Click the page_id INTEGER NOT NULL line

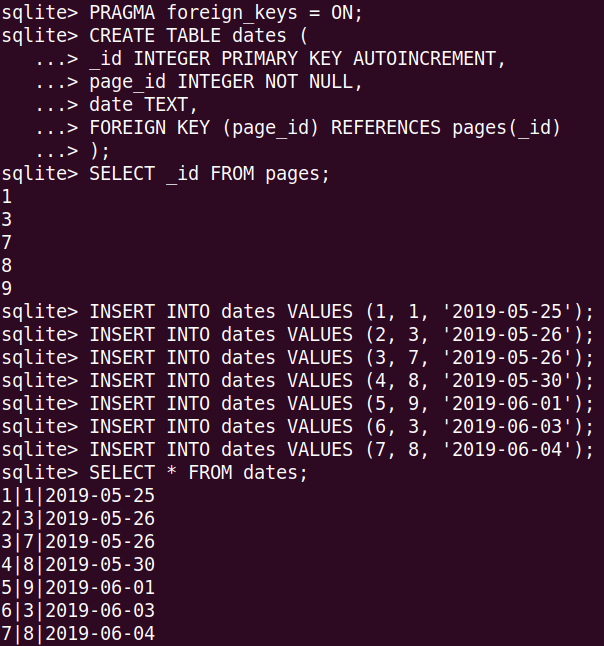click(225, 82)
